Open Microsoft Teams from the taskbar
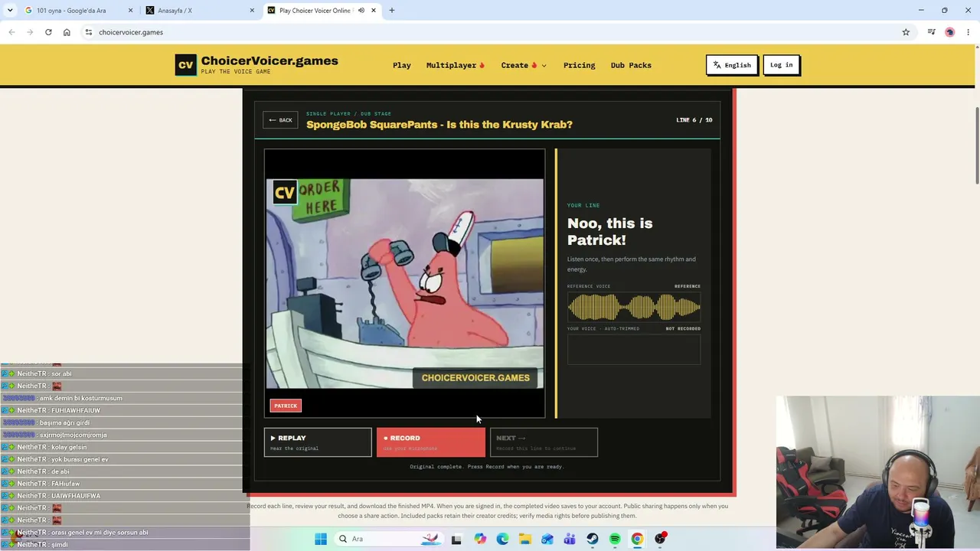The width and height of the screenshot is (980, 551). pyautogui.click(x=570, y=539)
